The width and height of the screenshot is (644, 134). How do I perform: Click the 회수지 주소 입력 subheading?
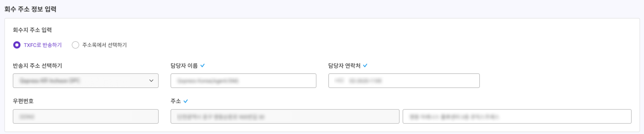click(32, 30)
